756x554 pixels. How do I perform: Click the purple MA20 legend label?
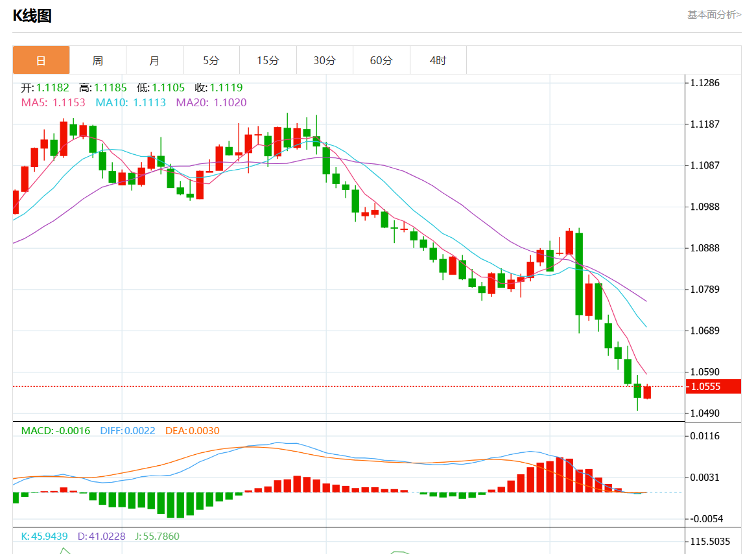(x=211, y=102)
